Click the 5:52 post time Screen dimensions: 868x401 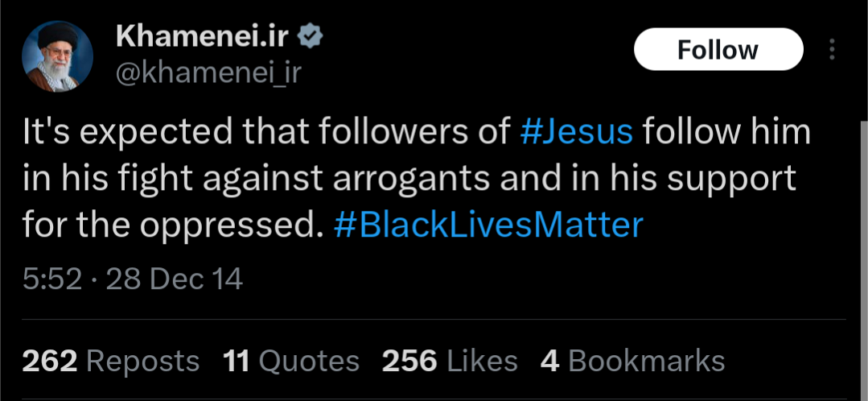point(52,279)
